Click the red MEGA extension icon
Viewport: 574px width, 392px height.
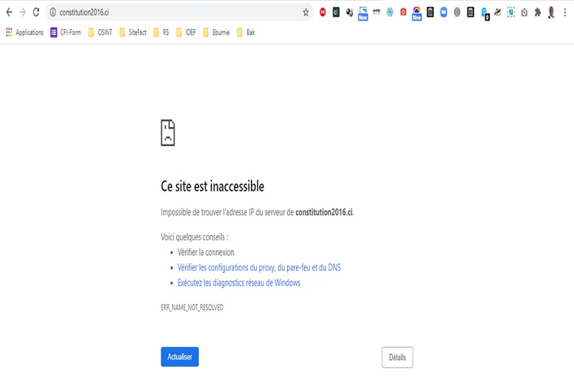pyautogui.click(x=323, y=12)
